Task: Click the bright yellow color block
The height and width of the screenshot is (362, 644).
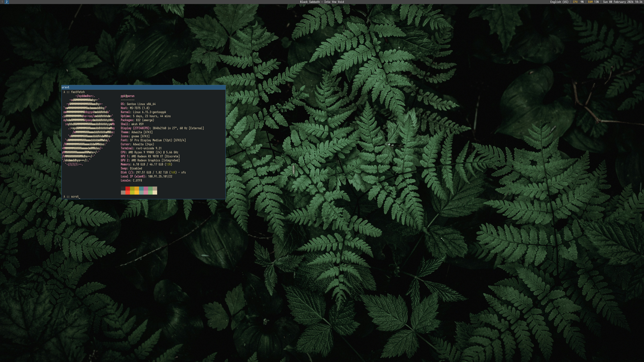Action: click(x=137, y=192)
